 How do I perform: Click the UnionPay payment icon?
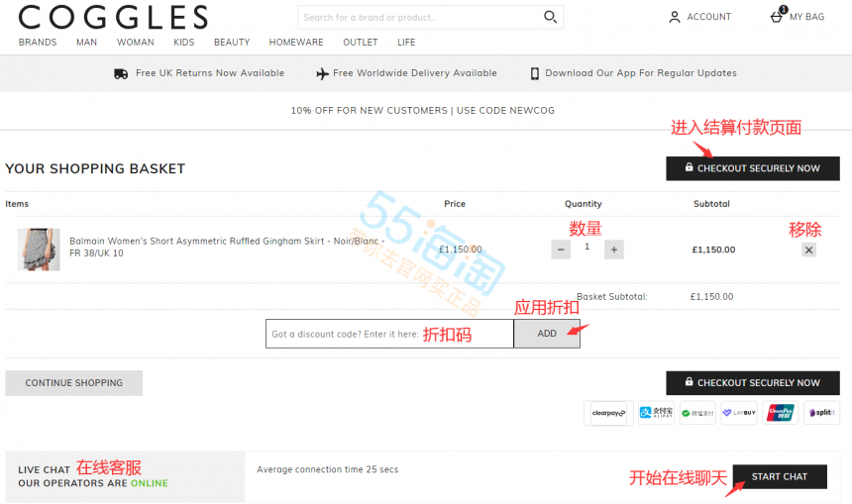pos(781,413)
